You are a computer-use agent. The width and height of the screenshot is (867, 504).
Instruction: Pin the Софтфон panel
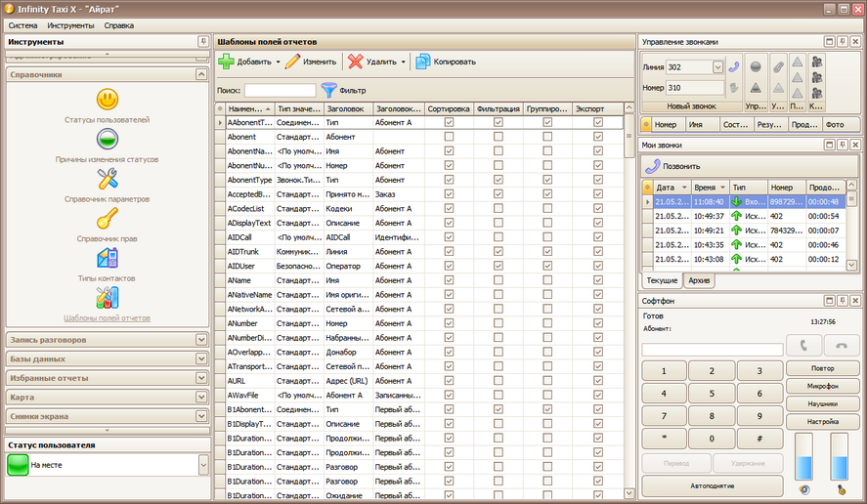[843, 301]
